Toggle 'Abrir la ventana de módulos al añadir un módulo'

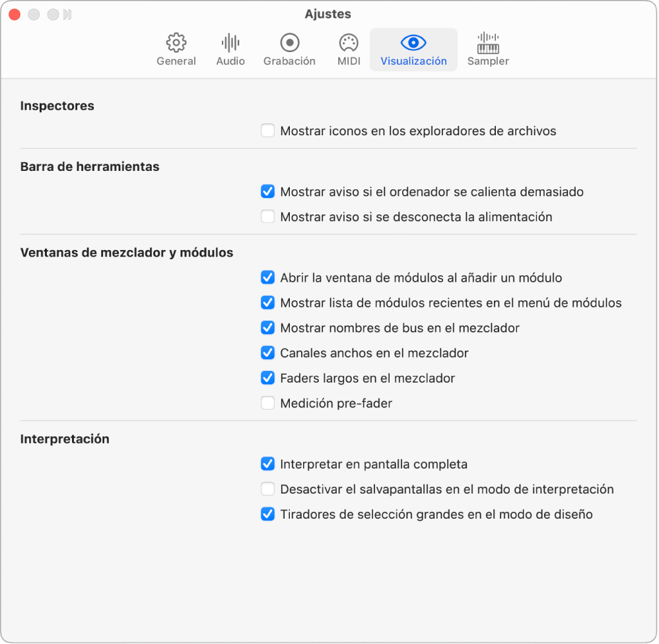[267, 278]
